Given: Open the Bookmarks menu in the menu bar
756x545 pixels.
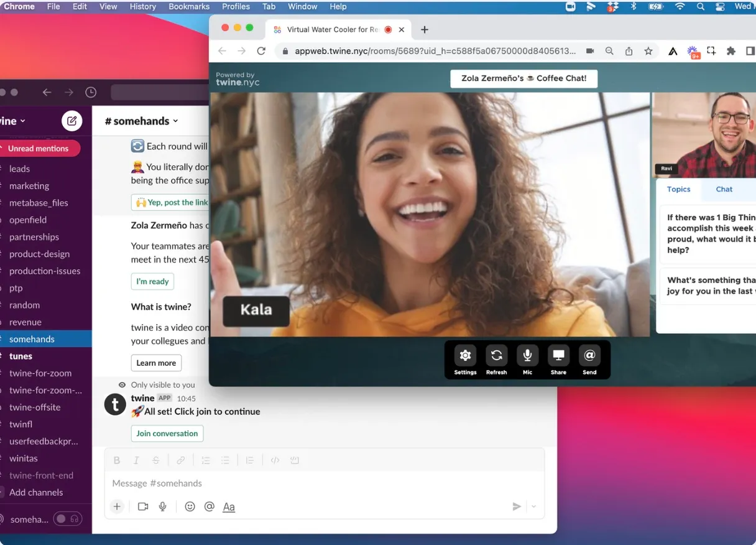Looking at the screenshot, I should pos(189,6).
